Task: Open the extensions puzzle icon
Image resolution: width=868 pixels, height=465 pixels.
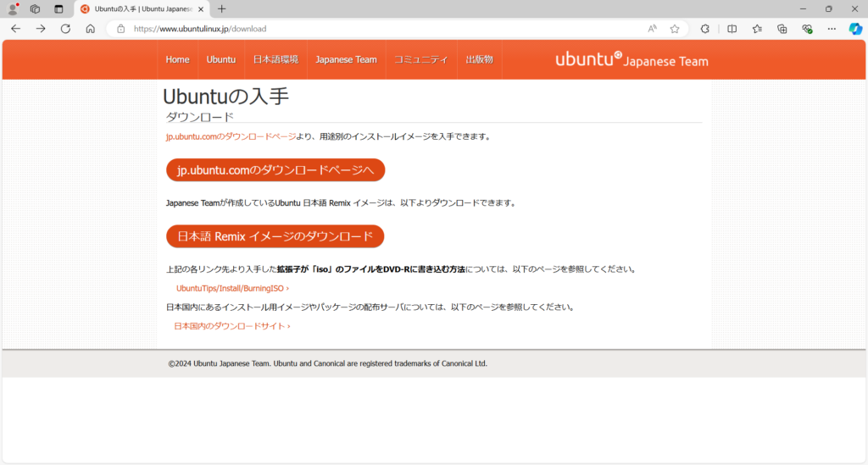Action: tap(704, 29)
